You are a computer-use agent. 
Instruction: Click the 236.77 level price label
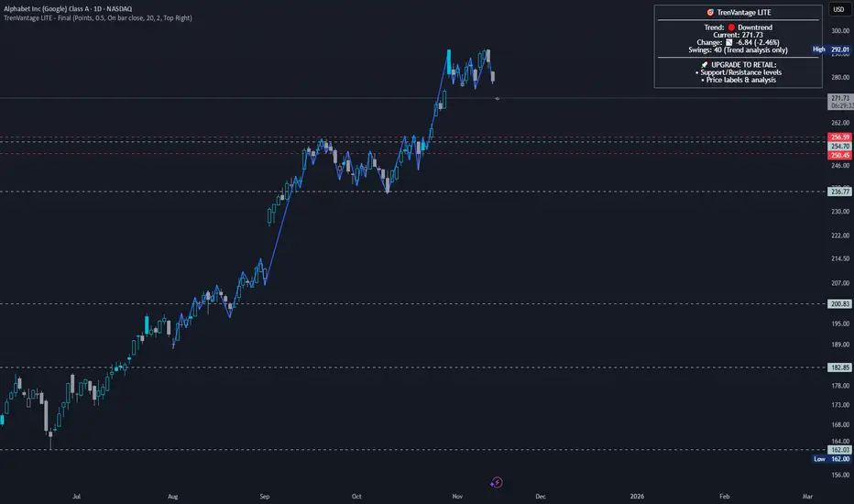point(840,192)
